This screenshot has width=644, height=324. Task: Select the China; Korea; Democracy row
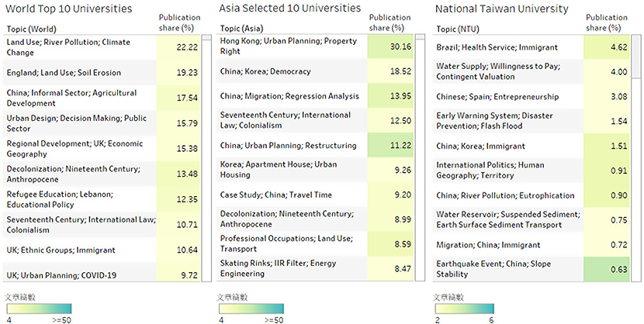[x=315, y=71]
